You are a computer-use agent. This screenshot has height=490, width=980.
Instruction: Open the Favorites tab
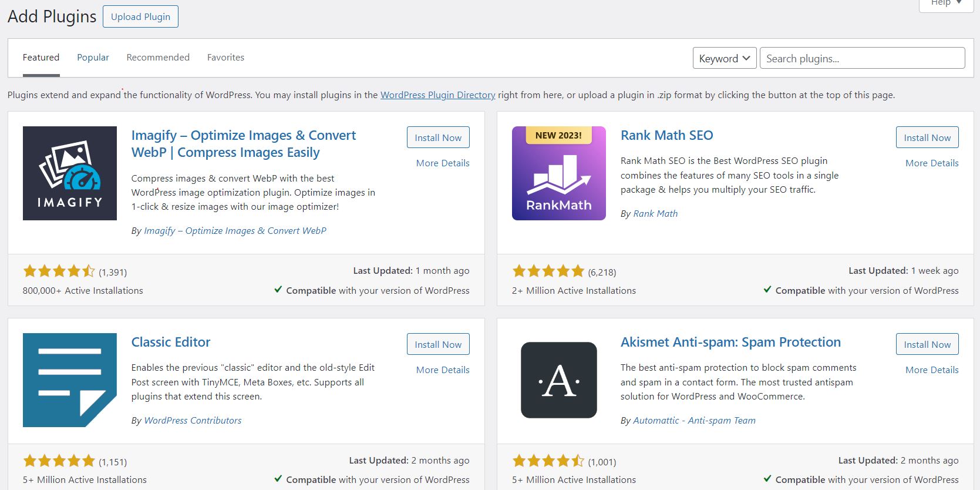click(225, 58)
